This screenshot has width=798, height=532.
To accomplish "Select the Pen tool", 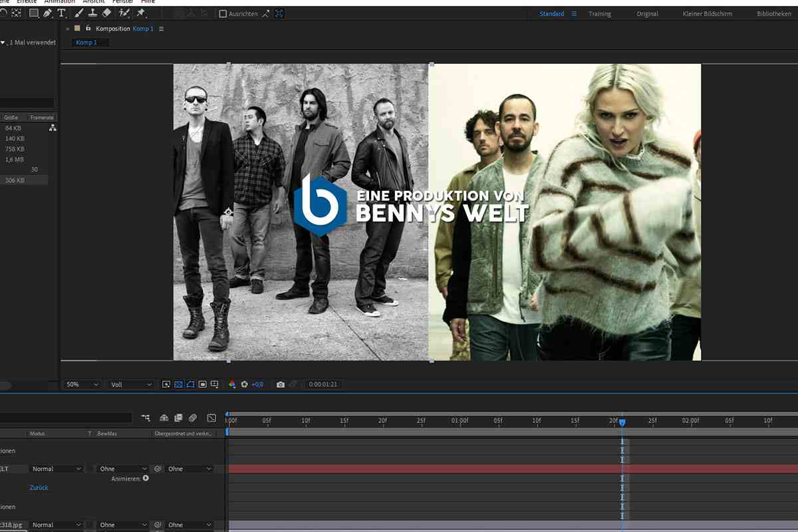I will [x=48, y=13].
